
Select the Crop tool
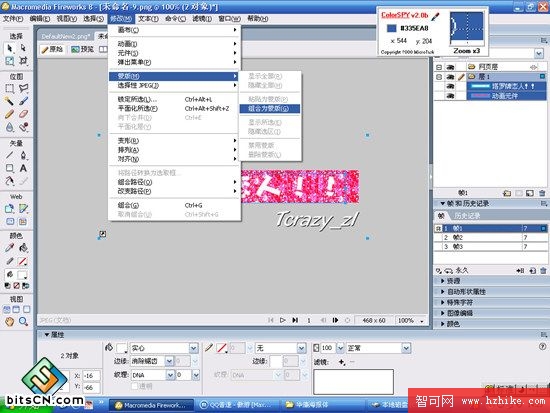[x=23, y=61]
